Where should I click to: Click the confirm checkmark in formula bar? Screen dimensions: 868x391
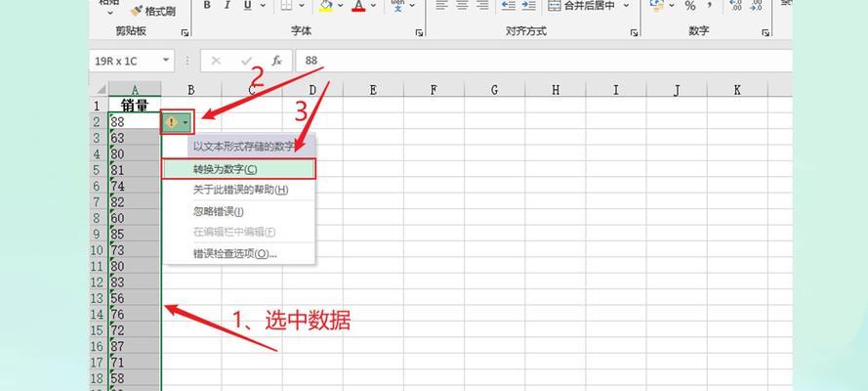pos(246,61)
